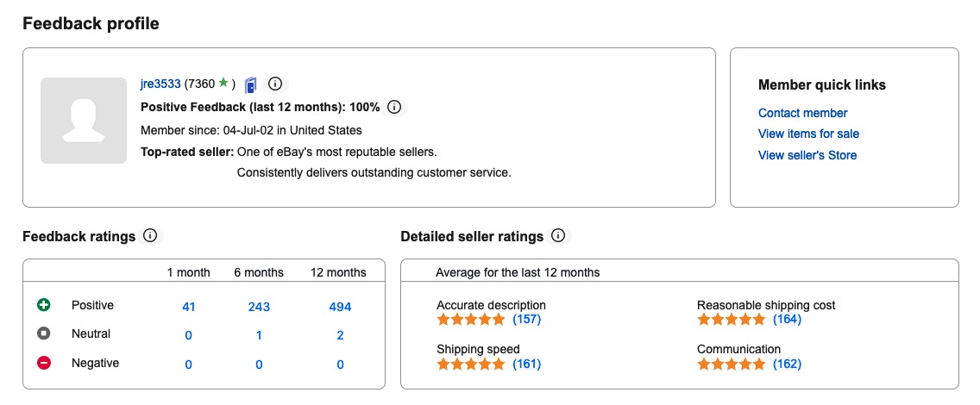Open the View items for sale link
Viewport: 980px width, 405px height.
coord(808,134)
